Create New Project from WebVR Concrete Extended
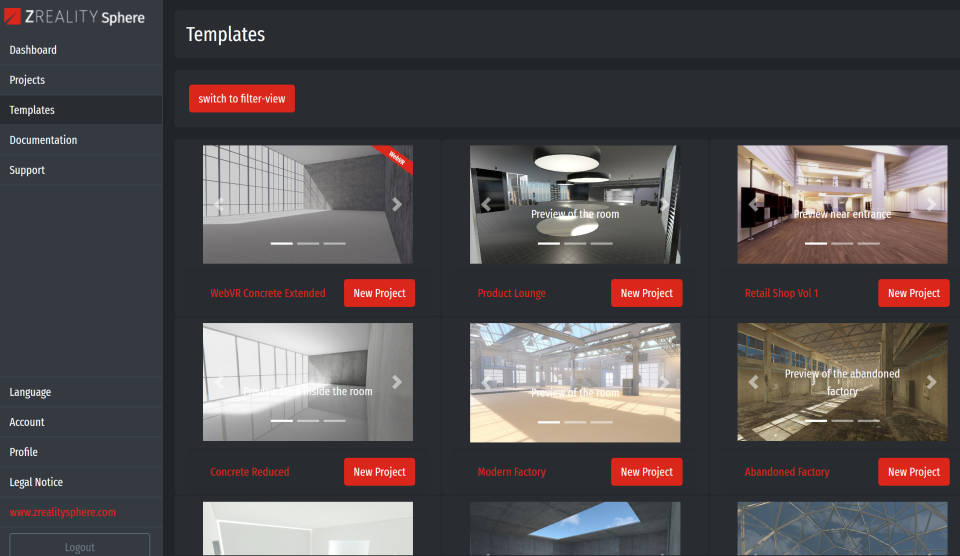This screenshot has width=960, height=556. click(380, 293)
